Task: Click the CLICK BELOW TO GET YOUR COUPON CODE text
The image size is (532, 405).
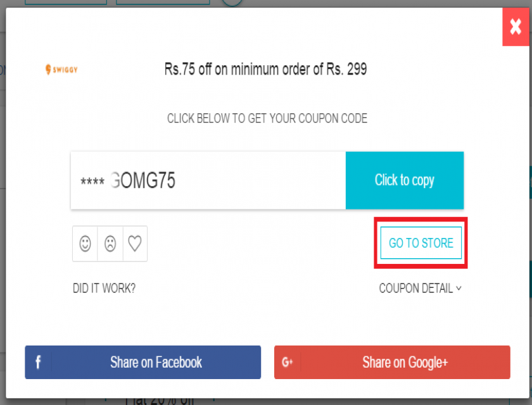Action: (267, 118)
